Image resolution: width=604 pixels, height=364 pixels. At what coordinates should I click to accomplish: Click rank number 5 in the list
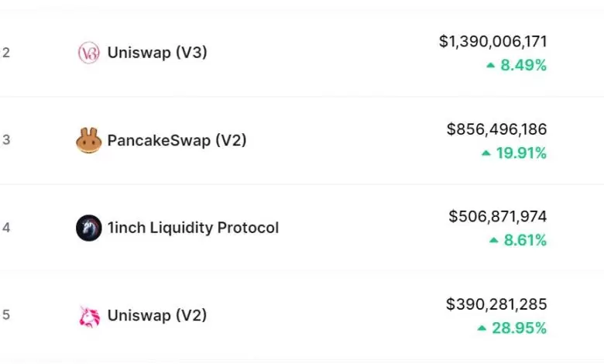[x=6, y=316]
